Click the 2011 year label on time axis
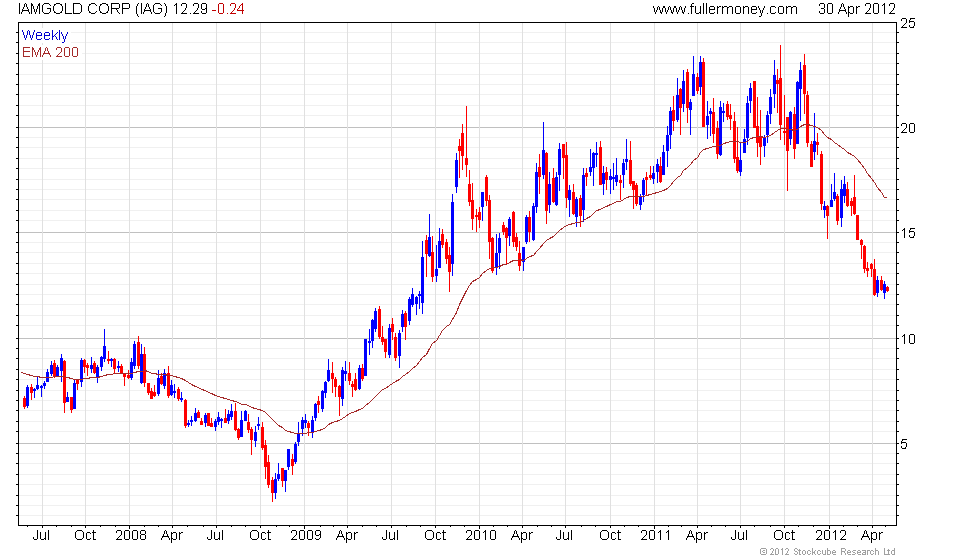Image resolution: width=980 pixels, height=560 pixels. pyautogui.click(x=656, y=536)
